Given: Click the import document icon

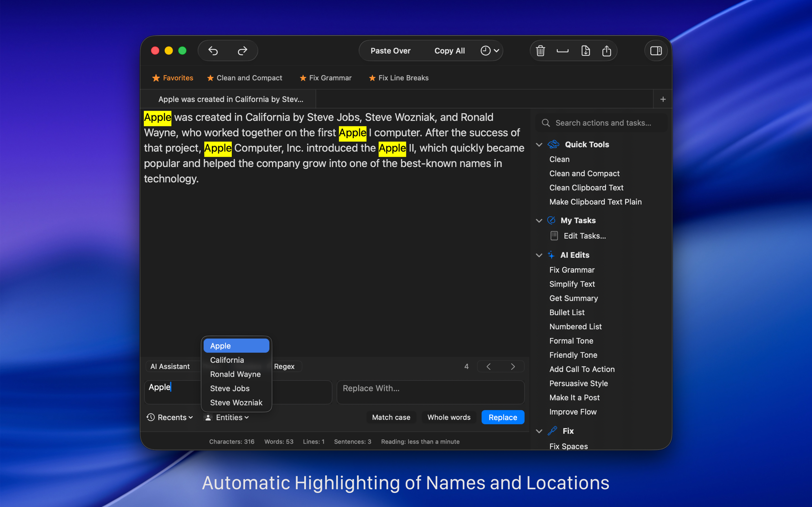Looking at the screenshot, I should coord(586,51).
